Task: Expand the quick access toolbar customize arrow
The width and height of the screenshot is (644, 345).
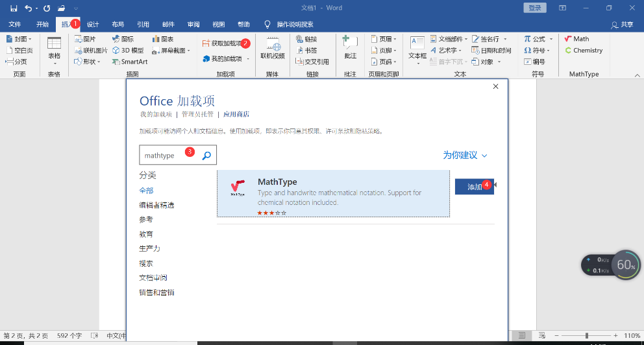Action: click(75, 8)
